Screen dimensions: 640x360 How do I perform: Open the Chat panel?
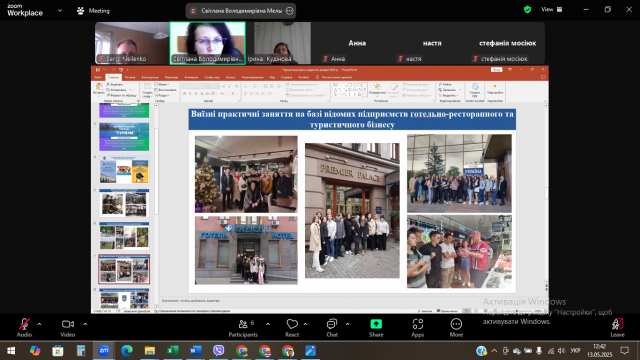pos(332,328)
